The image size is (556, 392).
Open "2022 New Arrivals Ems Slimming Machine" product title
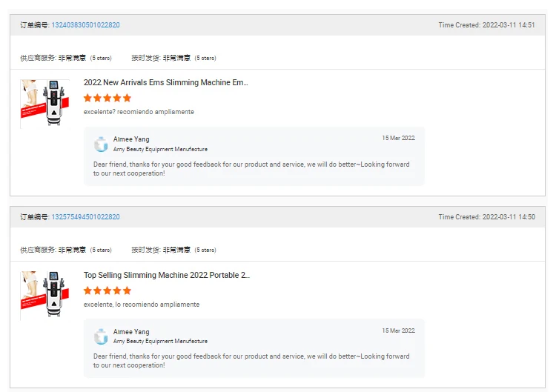click(x=165, y=83)
